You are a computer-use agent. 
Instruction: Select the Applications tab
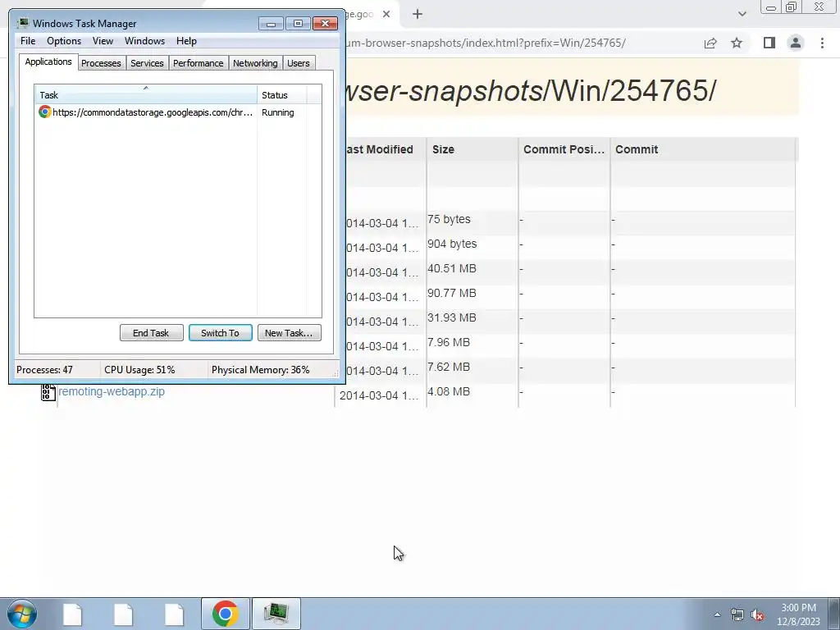pos(48,62)
